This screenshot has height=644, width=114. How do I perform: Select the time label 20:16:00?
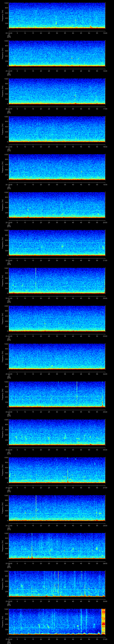click(x=9, y=109)
